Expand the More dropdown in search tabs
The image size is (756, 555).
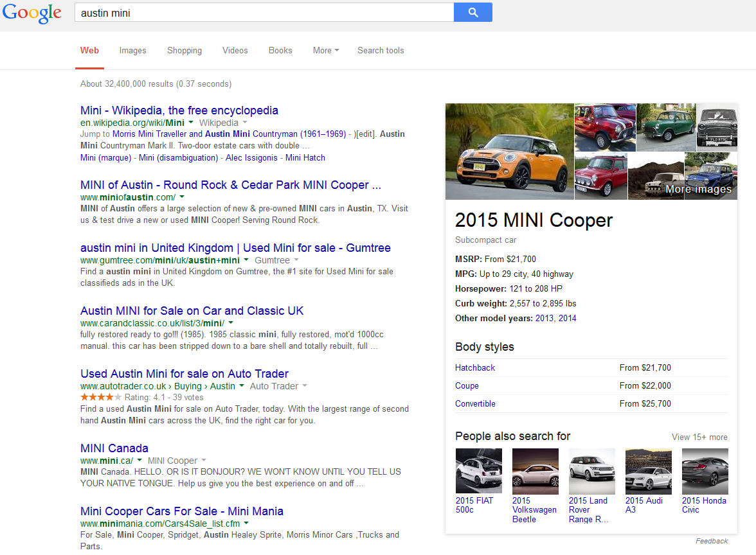coord(325,51)
